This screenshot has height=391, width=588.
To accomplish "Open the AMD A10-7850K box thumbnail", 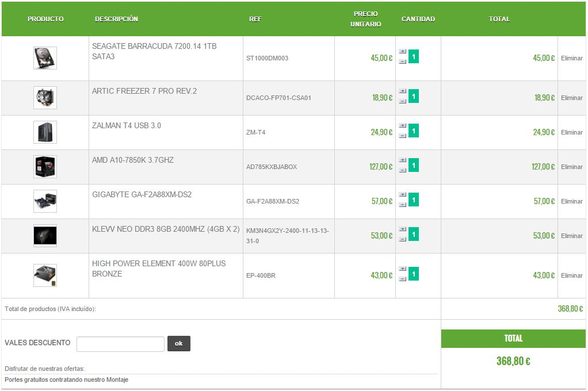I will click(45, 167).
